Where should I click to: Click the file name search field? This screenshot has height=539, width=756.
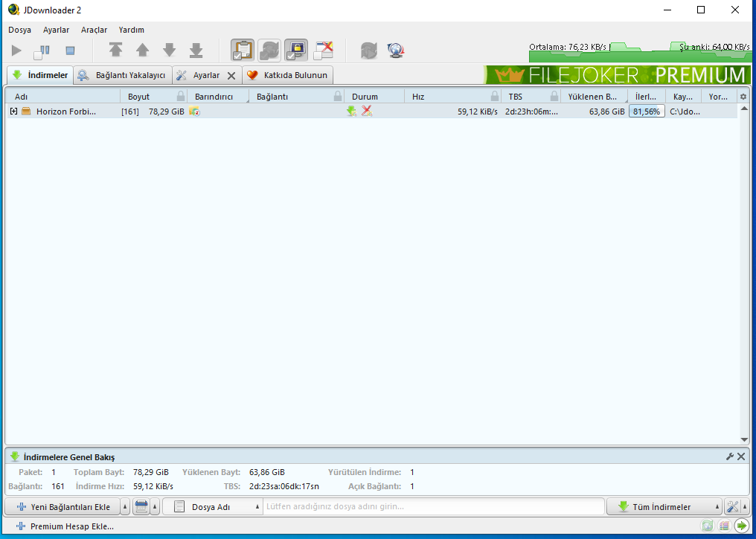pos(432,507)
